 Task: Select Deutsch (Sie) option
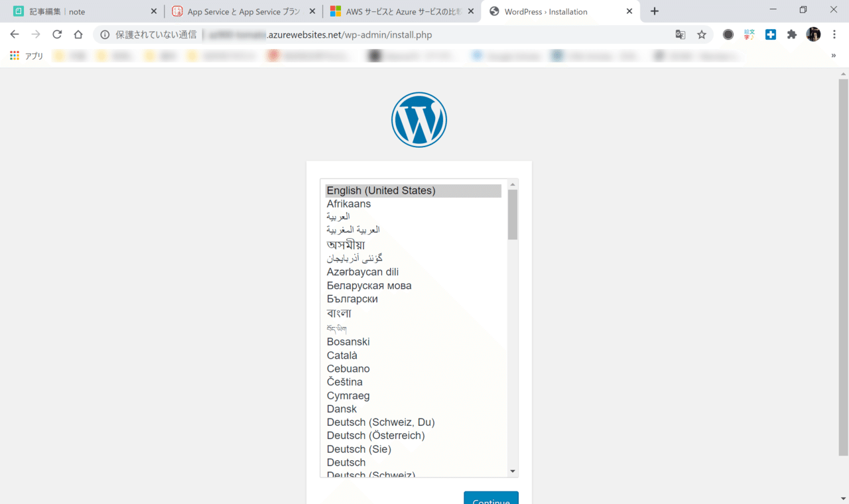(413, 449)
